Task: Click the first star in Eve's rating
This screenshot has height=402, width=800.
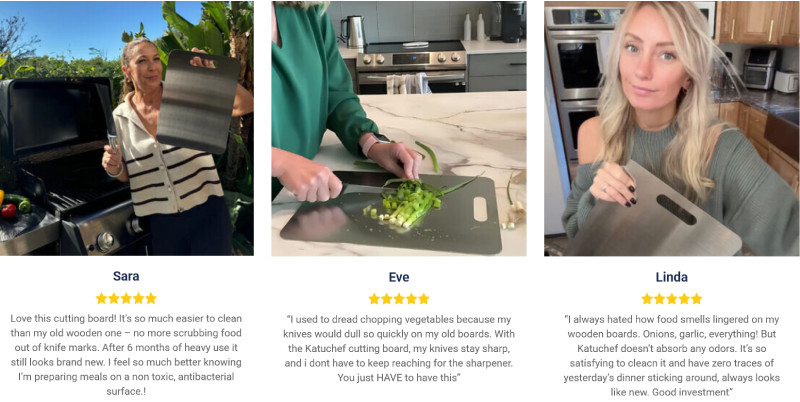Action: tap(374, 299)
